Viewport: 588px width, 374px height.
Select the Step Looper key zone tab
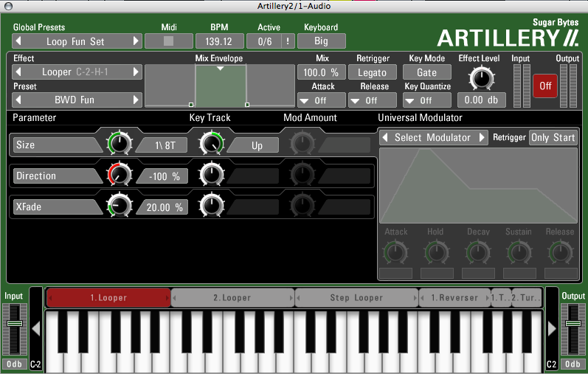click(356, 298)
